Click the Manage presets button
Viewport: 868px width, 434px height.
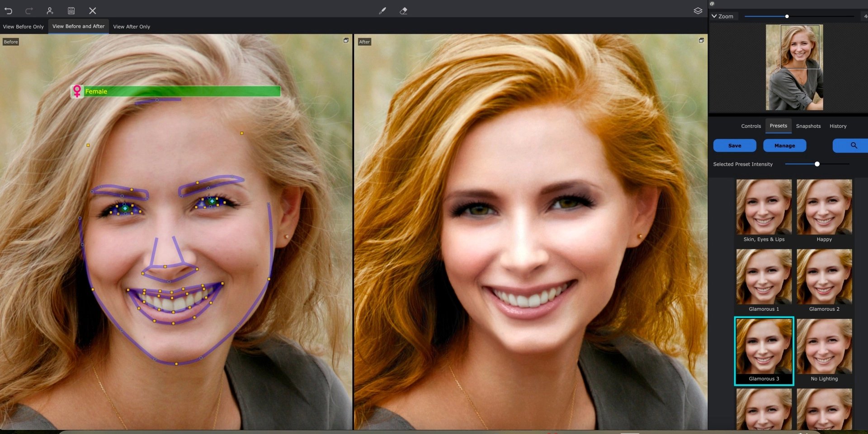784,145
